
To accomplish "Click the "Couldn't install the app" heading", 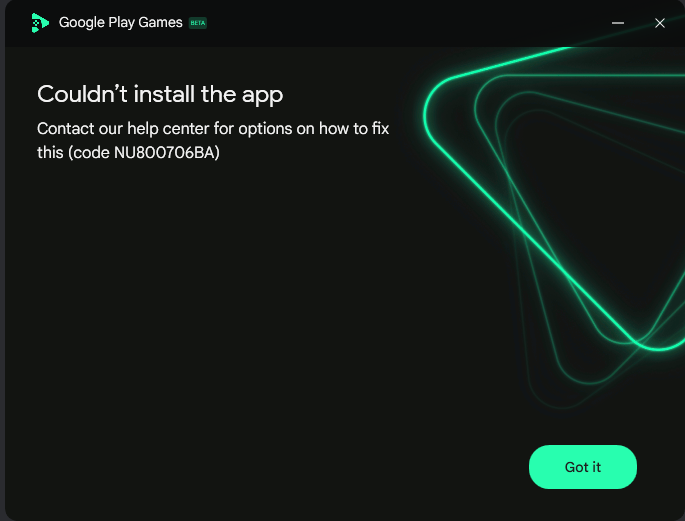I will [x=160, y=94].
